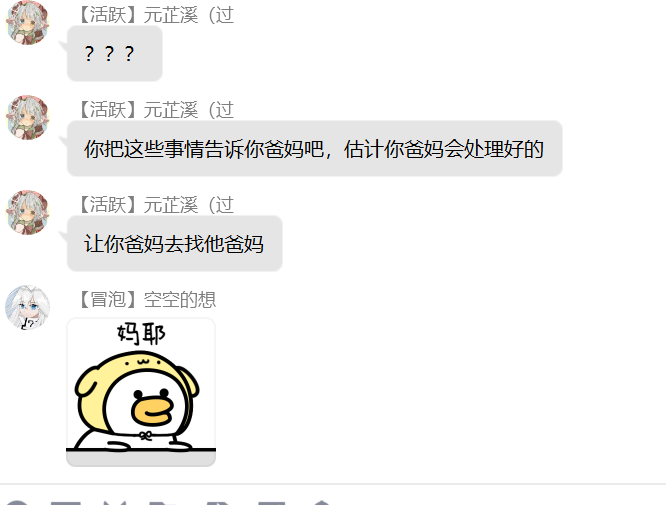Select the 让你爸妈去找他爸妈 message bubble

click(175, 243)
